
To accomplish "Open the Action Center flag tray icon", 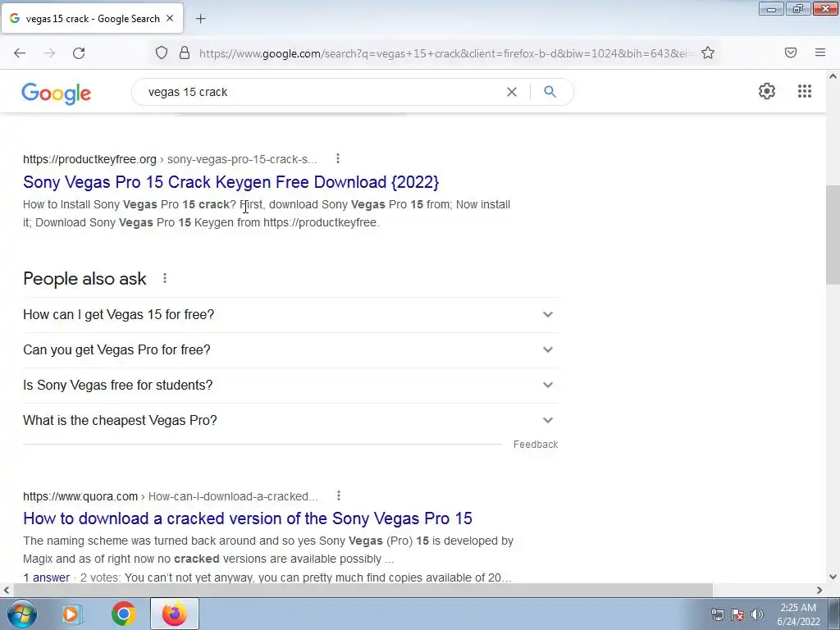I will (x=737, y=614).
